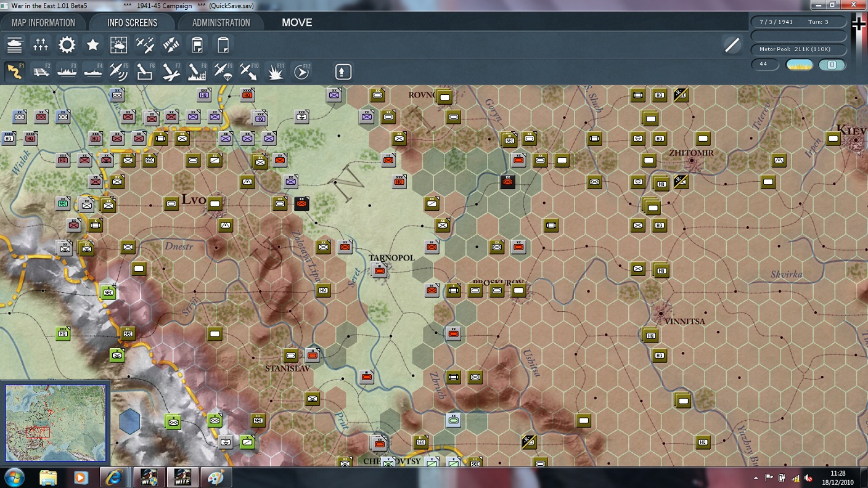
Task: Click the Tarnopol city on the map
Action: 380,269
